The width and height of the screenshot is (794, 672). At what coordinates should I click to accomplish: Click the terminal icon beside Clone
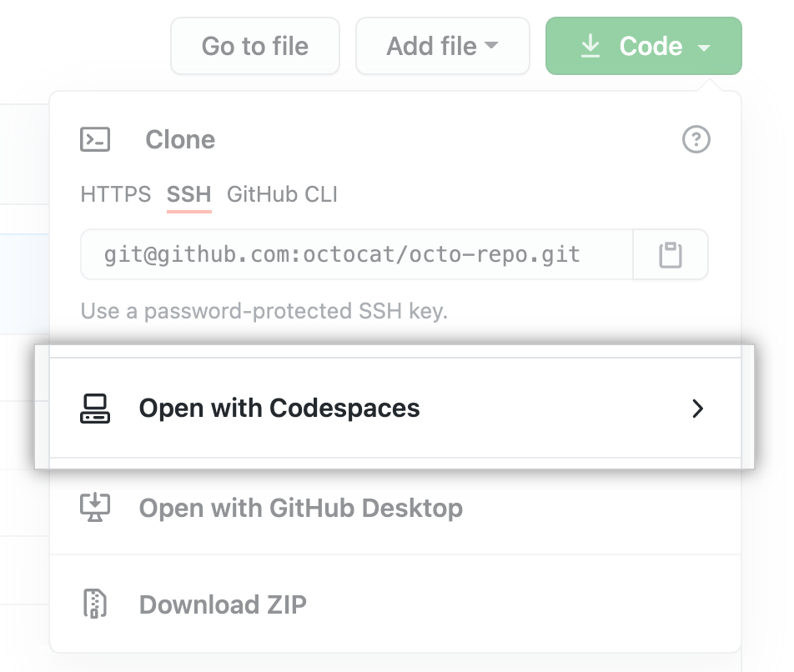tap(95, 139)
